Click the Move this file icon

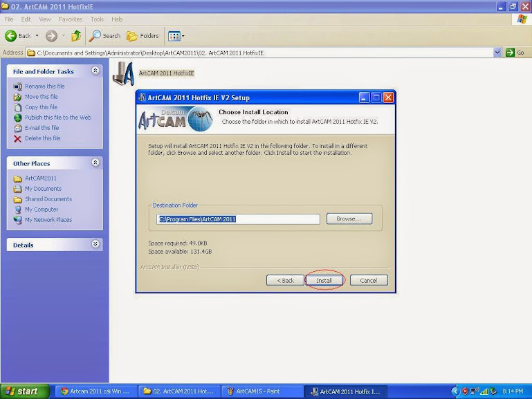17,97
